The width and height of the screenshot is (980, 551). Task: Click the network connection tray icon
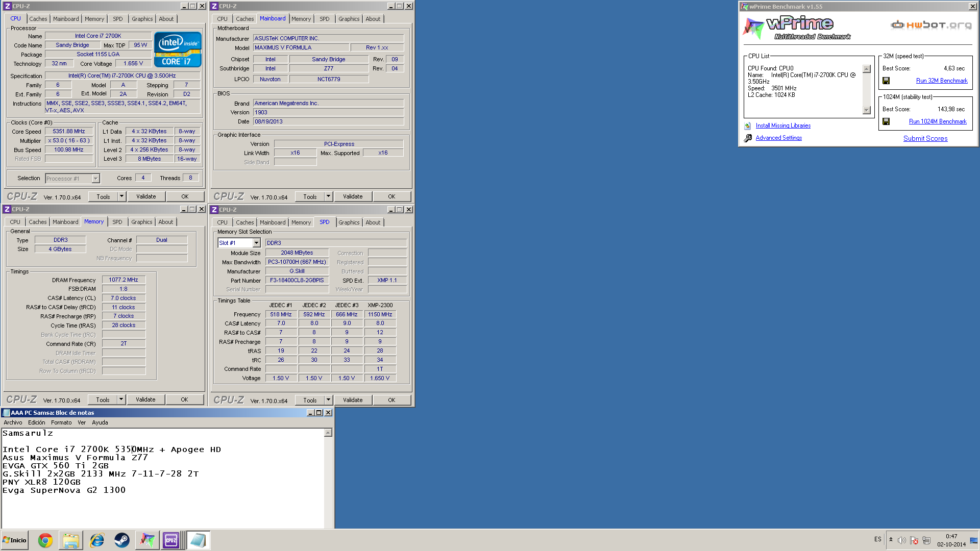926,540
